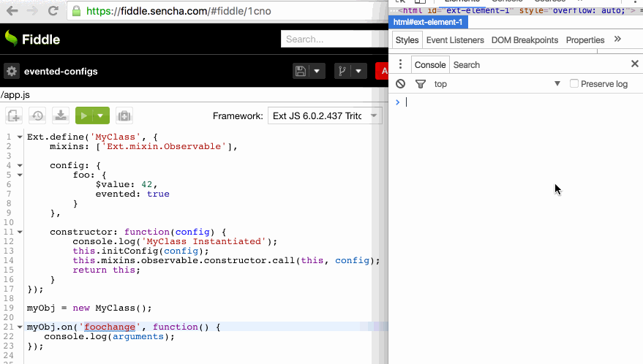
Task: Click the 'evented: true' line
Action: 132,194
